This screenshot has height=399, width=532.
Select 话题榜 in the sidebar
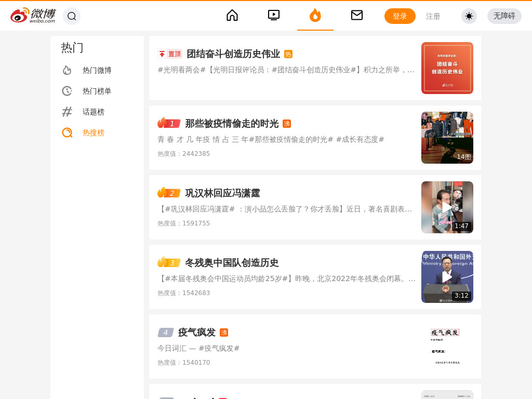(x=94, y=112)
